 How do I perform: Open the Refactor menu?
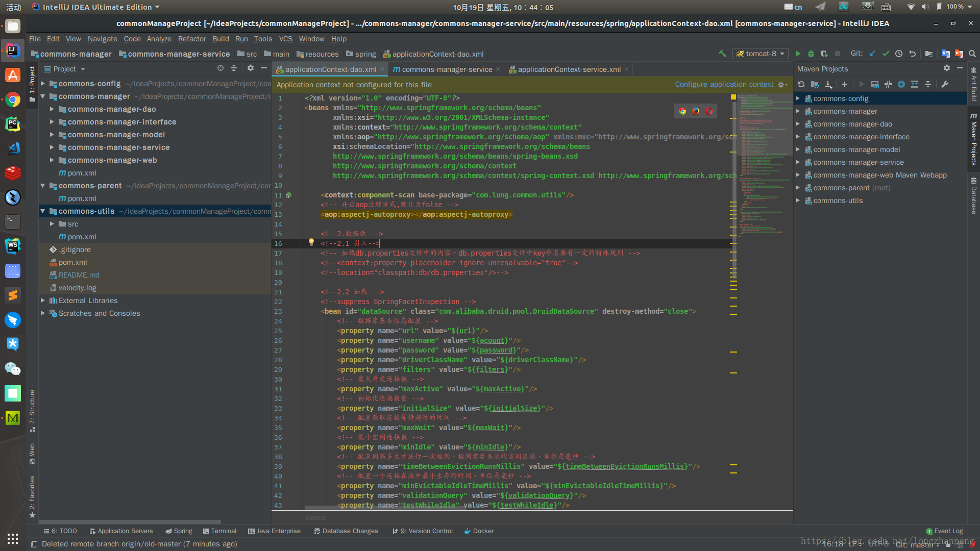[192, 39]
